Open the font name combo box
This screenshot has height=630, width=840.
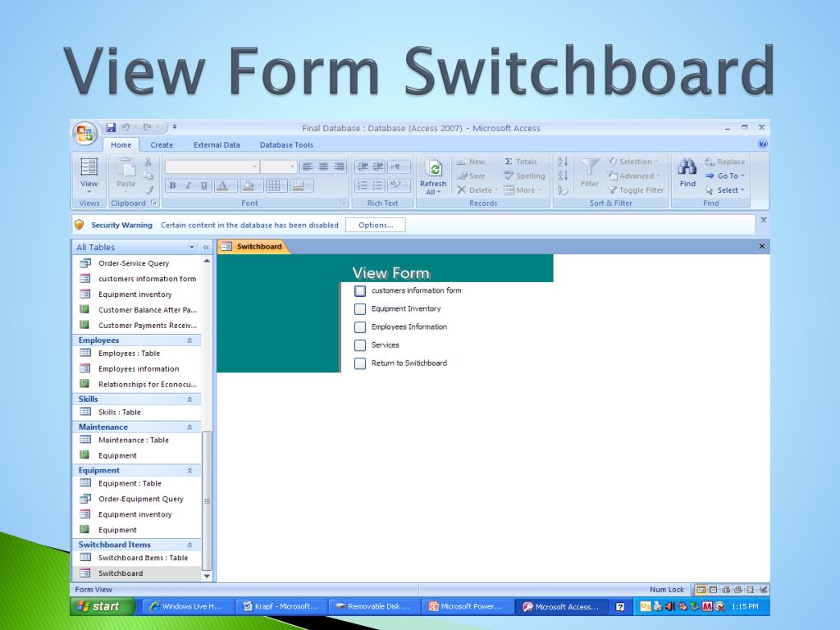coord(212,167)
